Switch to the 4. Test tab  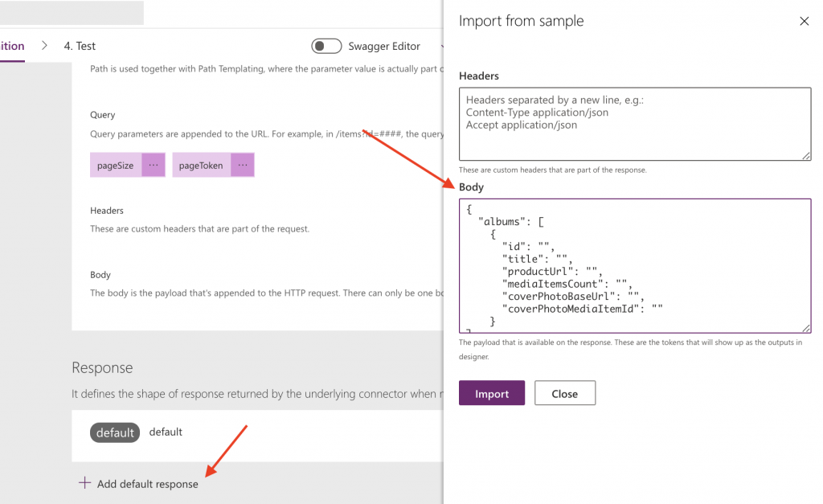[80, 46]
